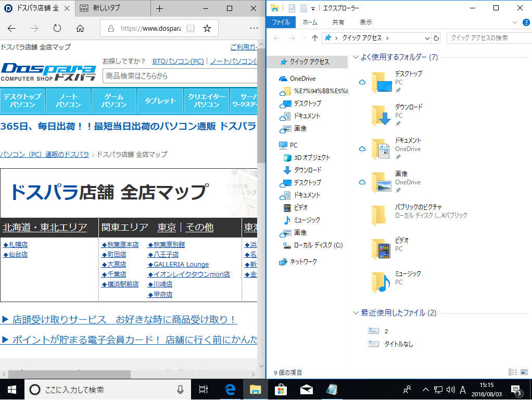Switch to 新しいタブ tab

click(112, 8)
